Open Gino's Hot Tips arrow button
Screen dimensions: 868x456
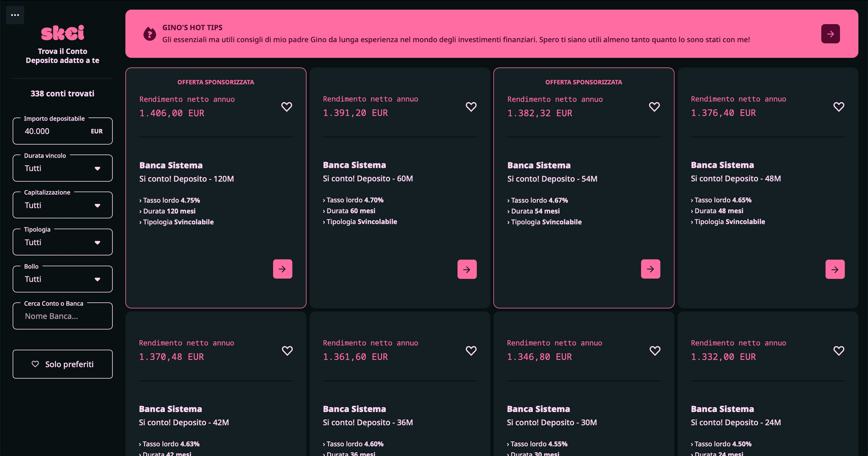pos(830,34)
